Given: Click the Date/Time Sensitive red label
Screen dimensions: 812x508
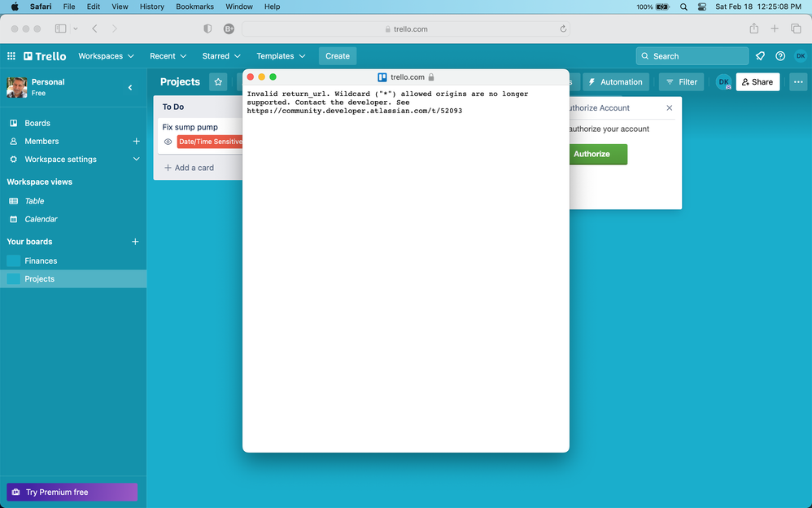Looking at the screenshot, I should pyautogui.click(x=210, y=142).
